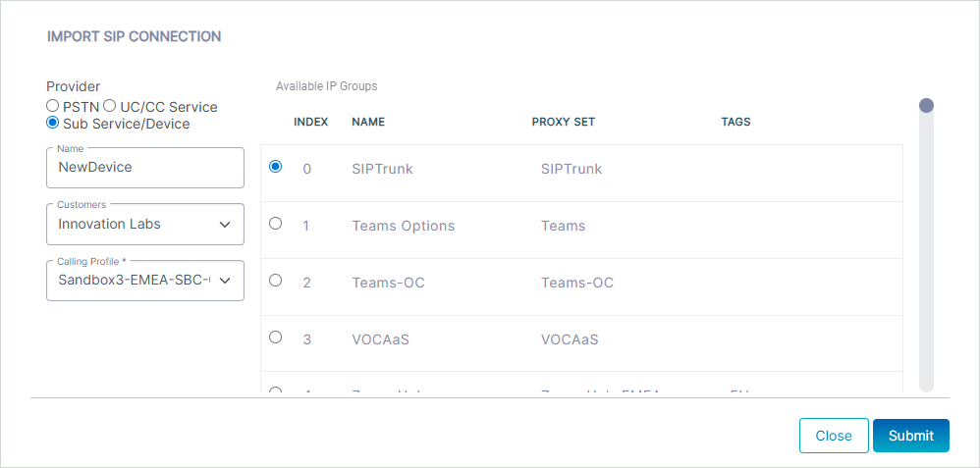
Task: Select Sub Service/Device provider radio
Action: [53, 123]
